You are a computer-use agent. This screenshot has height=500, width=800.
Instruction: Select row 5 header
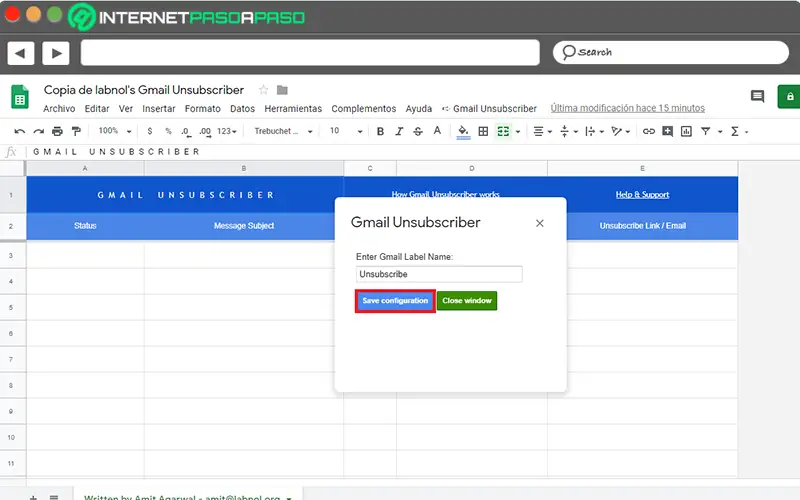tap(11, 308)
